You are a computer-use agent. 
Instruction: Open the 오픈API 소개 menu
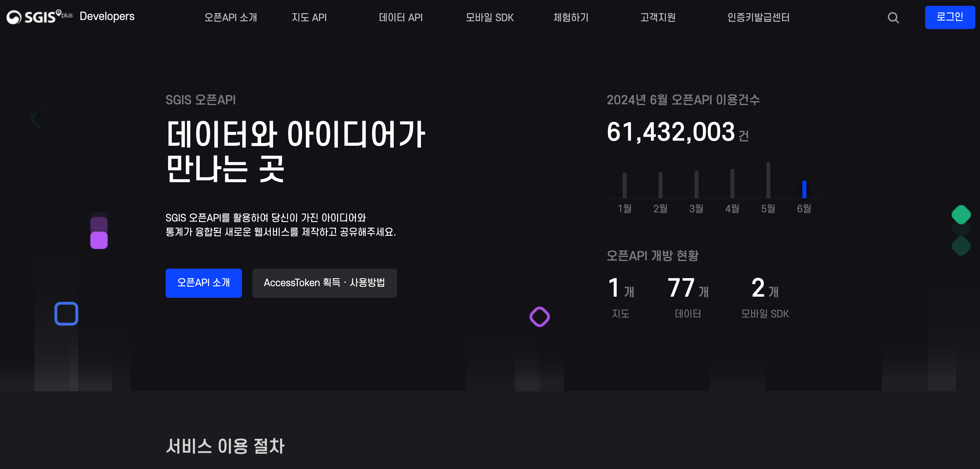(x=231, y=17)
